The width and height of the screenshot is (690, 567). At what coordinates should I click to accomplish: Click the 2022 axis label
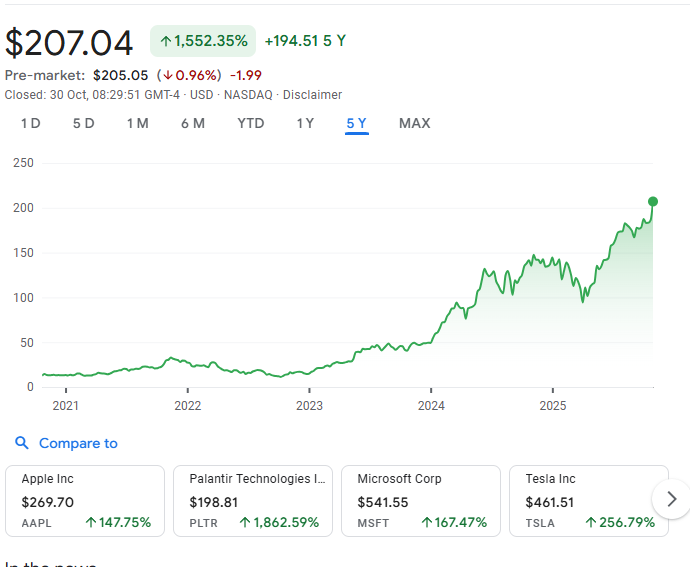[187, 405]
